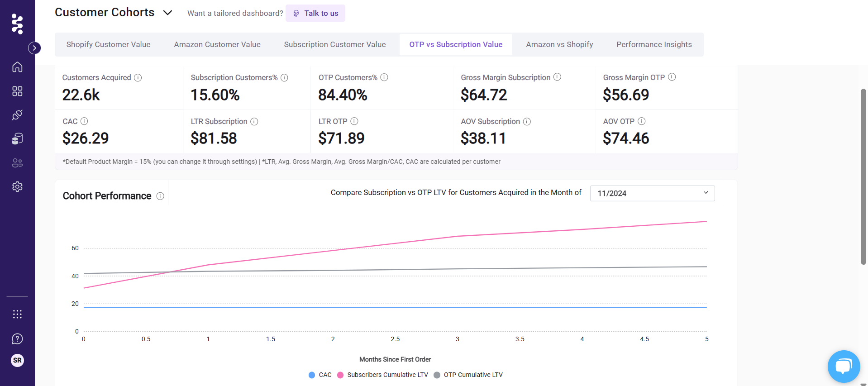Open the chat support bubble
The image size is (868, 386).
pos(844,366)
